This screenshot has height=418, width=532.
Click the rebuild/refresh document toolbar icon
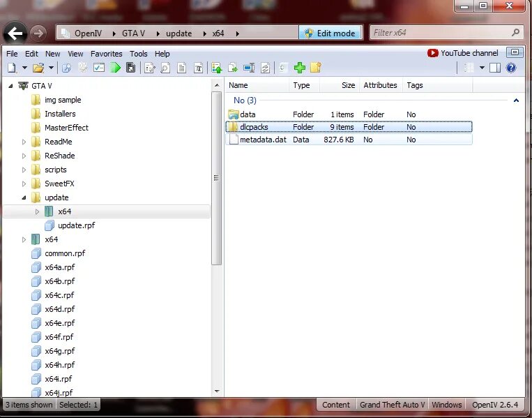point(266,68)
